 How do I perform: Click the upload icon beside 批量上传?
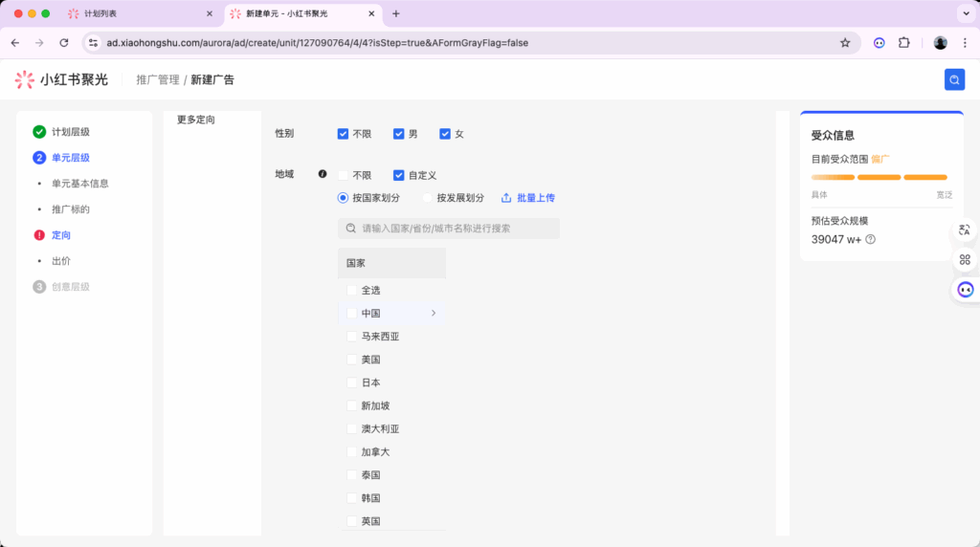click(505, 197)
